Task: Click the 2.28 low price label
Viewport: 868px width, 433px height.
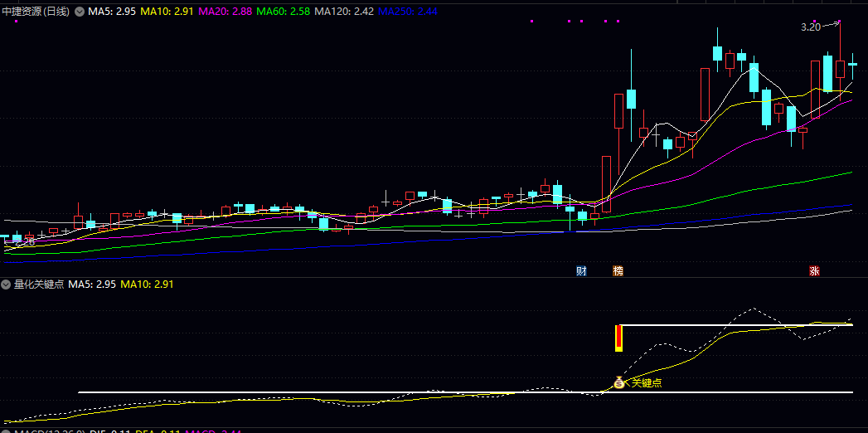Action: (x=24, y=242)
